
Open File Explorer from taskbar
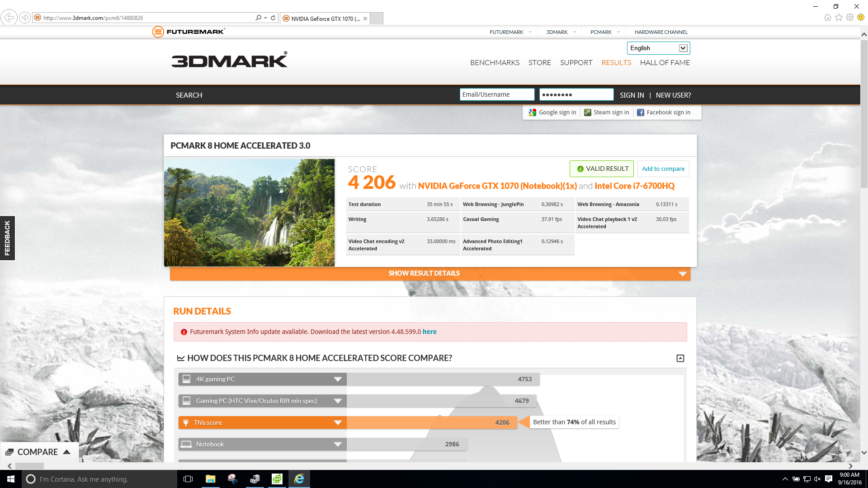(x=210, y=479)
